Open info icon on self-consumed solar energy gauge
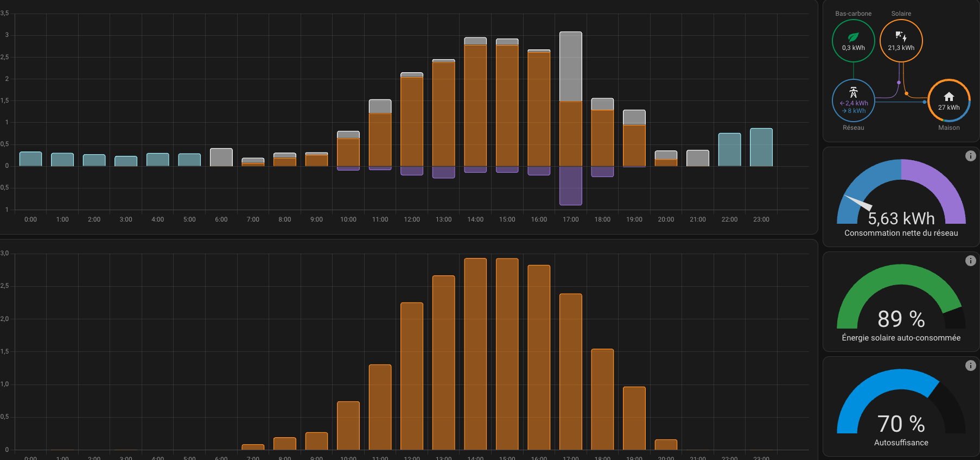 click(x=970, y=261)
